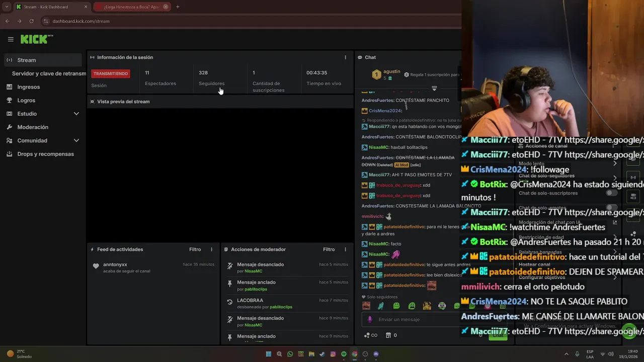Click the Moderación wrench icon
The height and width of the screenshot is (362, 644).
9,127
